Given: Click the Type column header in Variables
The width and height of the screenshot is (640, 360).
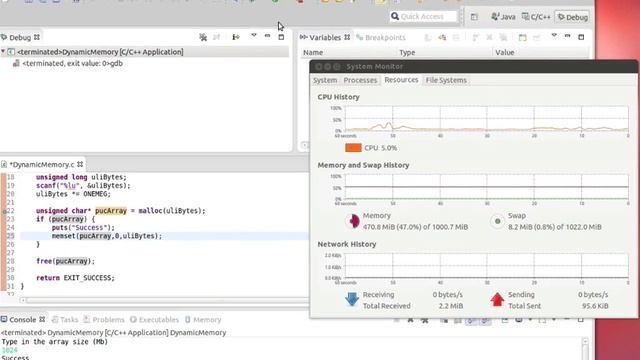Looking at the screenshot, I should (x=407, y=52).
